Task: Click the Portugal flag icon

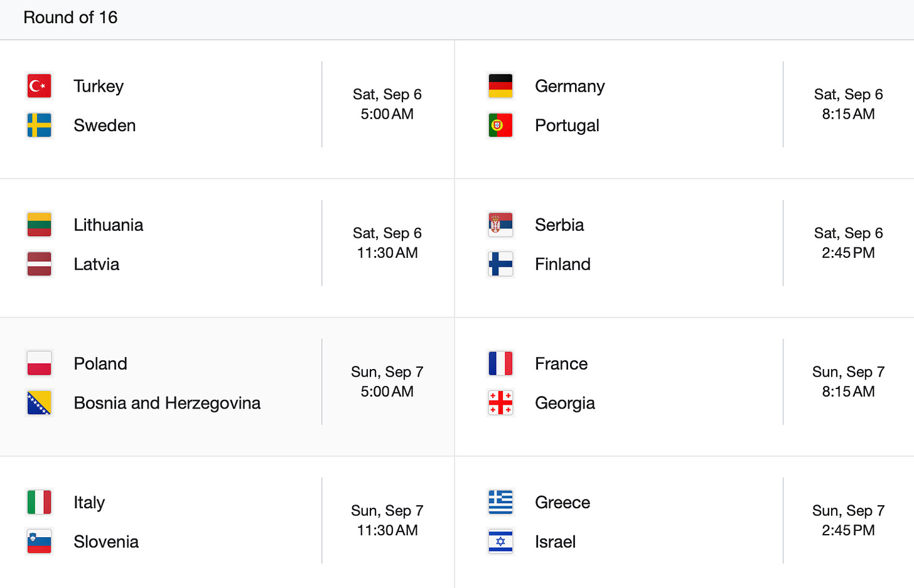Action: click(x=500, y=126)
